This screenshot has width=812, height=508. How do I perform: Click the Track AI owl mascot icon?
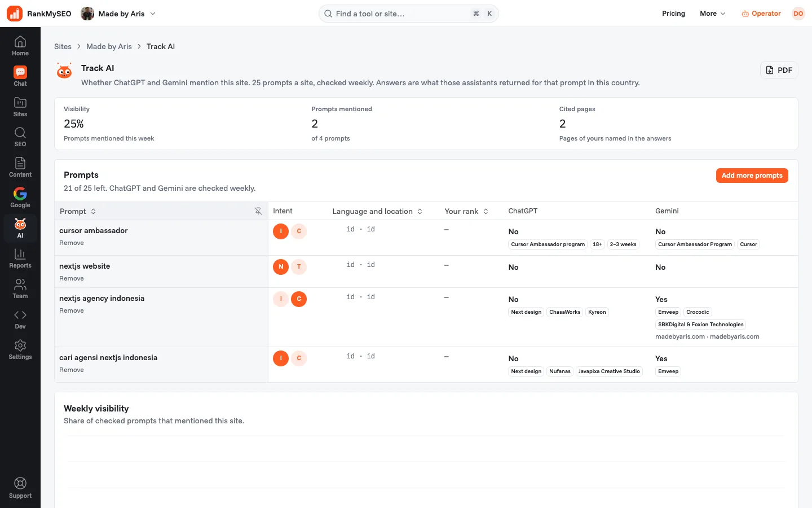[64, 71]
